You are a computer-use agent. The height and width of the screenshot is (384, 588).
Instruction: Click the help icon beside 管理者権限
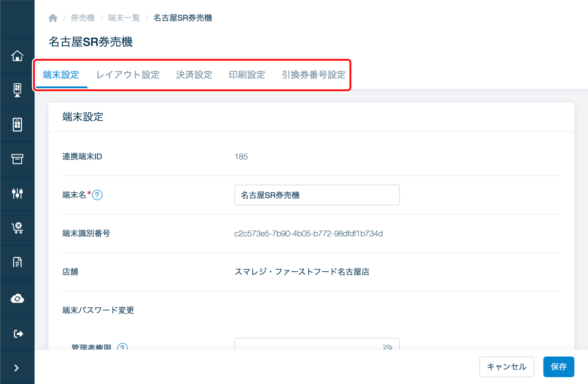click(122, 347)
